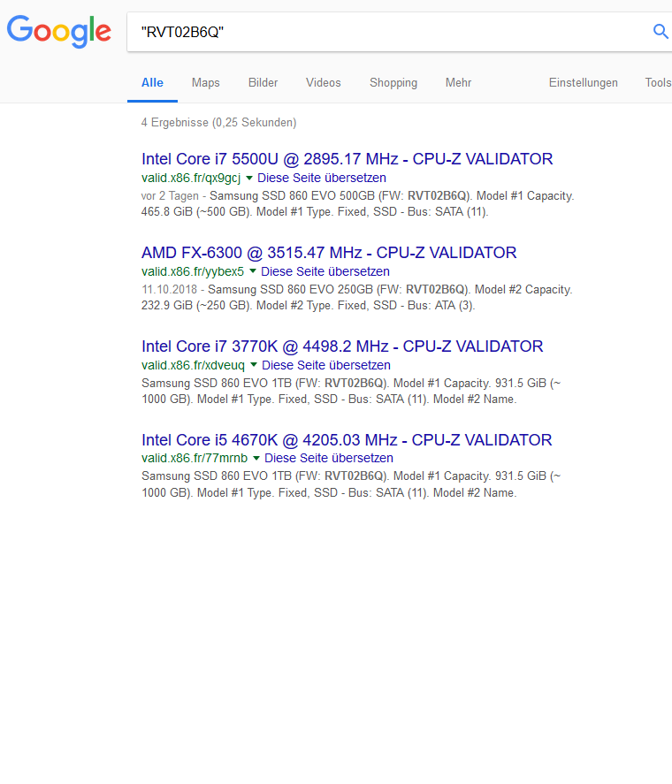Click the snippet dated "vor 2 Tagen"
672x784 pixels.
click(x=358, y=203)
